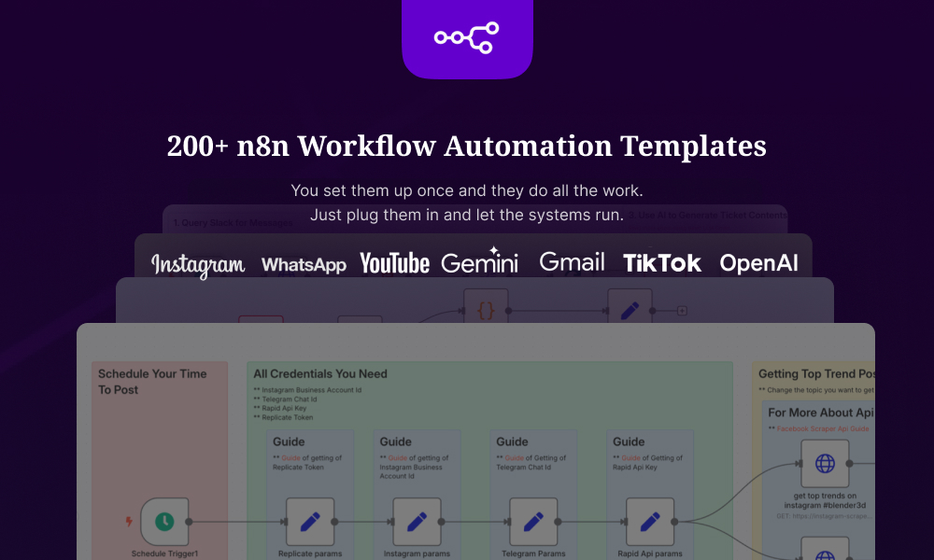Click the output connector on Rapid Api params
This screenshot has height=560, width=934.
pyautogui.click(x=676, y=521)
